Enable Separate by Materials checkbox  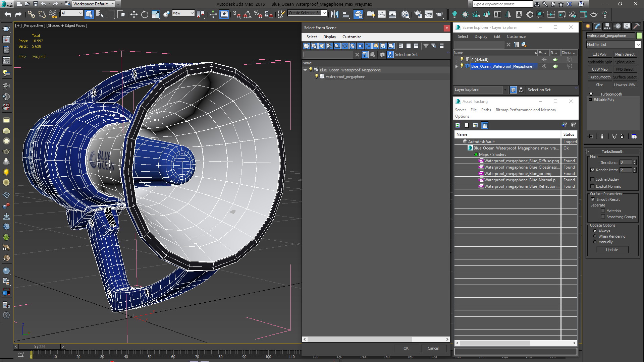603,211
